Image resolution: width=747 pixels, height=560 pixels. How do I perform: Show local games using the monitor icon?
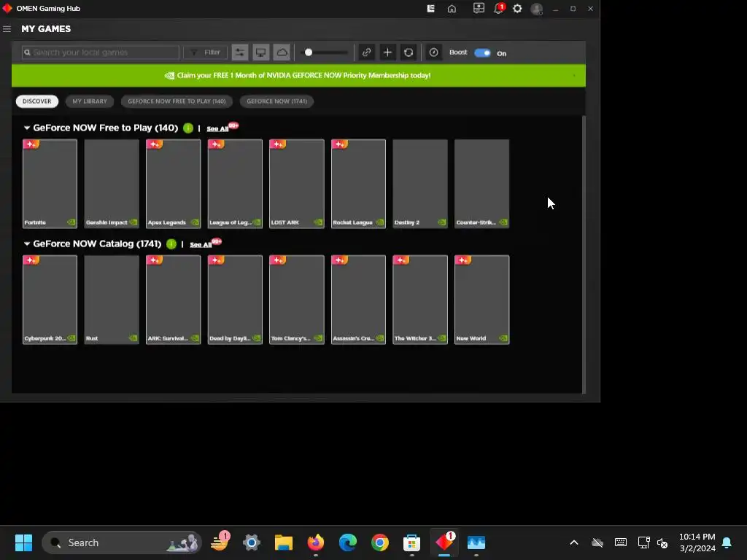(260, 52)
